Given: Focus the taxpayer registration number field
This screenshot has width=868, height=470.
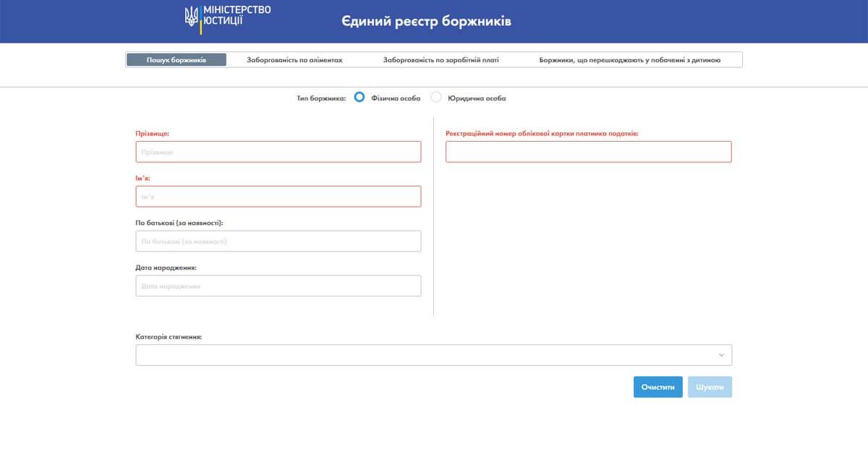Looking at the screenshot, I should pyautogui.click(x=588, y=152).
